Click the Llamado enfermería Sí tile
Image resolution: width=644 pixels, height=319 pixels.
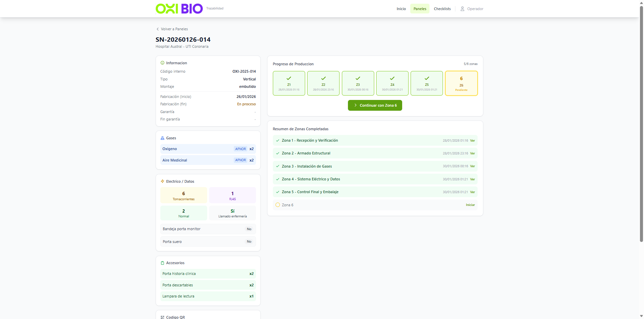(232, 213)
